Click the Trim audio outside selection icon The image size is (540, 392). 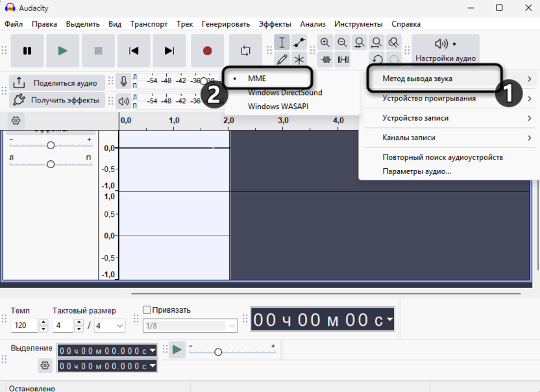(326, 60)
